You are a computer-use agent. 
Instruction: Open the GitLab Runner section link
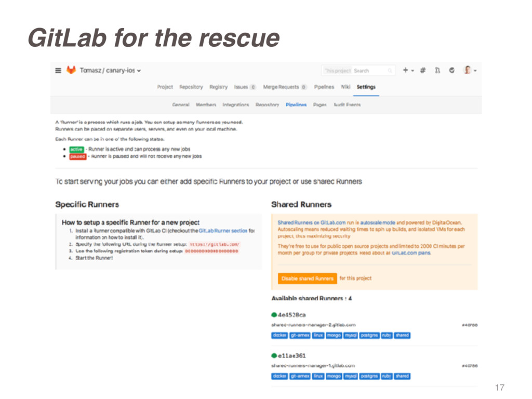point(223,231)
